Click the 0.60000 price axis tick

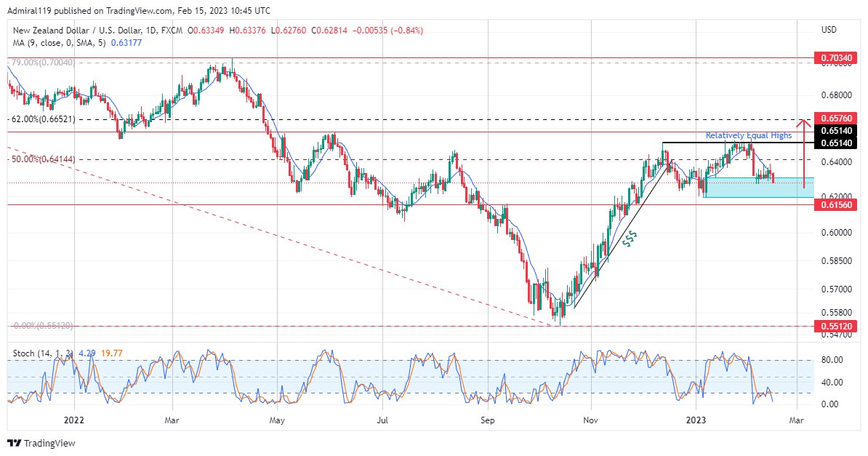point(837,233)
